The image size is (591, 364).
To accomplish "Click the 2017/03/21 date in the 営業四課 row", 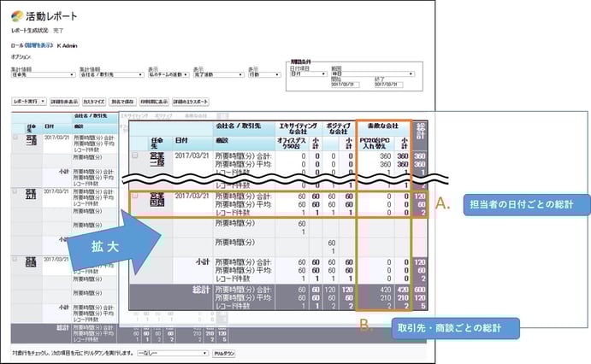I will pos(192,196).
